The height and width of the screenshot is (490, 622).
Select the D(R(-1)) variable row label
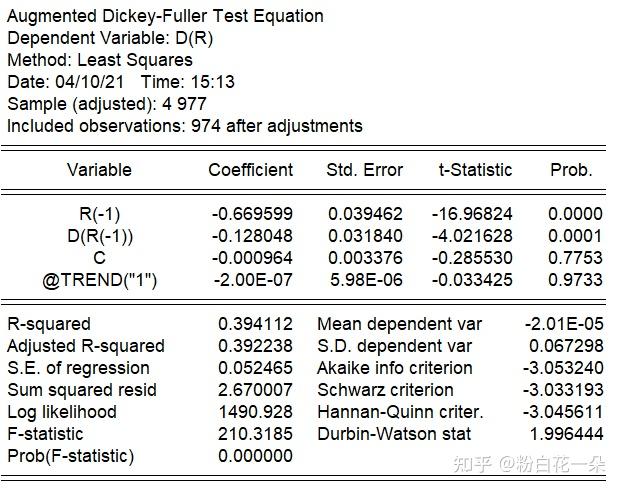point(99,236)
